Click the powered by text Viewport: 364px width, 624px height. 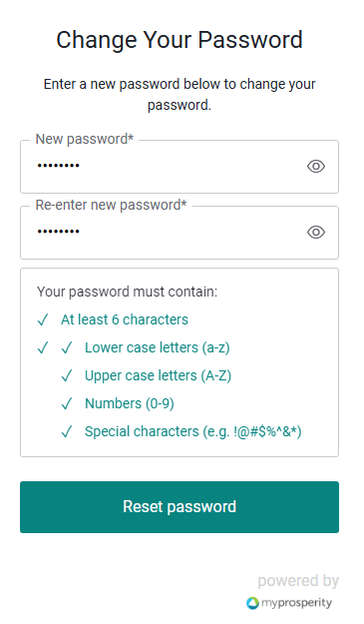pos(298,581)
